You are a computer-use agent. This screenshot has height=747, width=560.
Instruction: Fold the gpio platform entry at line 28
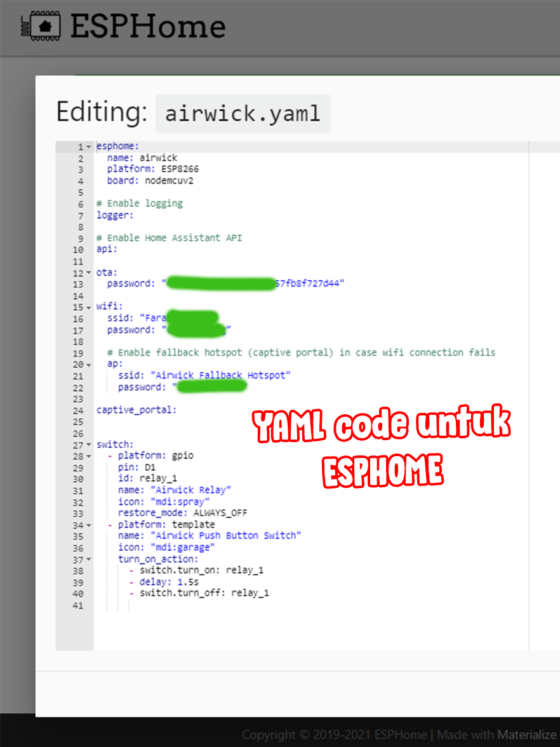pyautogui.click(x=89, y=456)
